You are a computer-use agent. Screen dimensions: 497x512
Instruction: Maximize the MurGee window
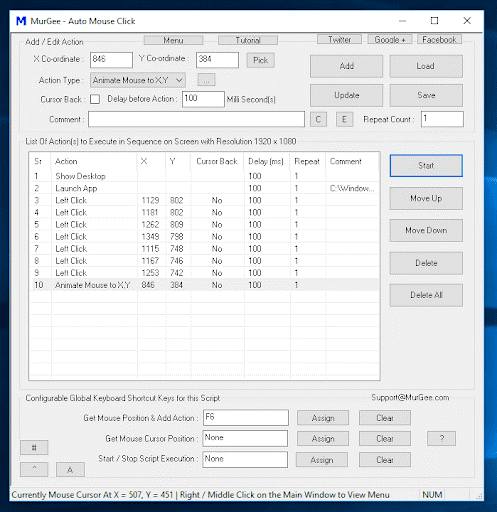click(434, 21)
